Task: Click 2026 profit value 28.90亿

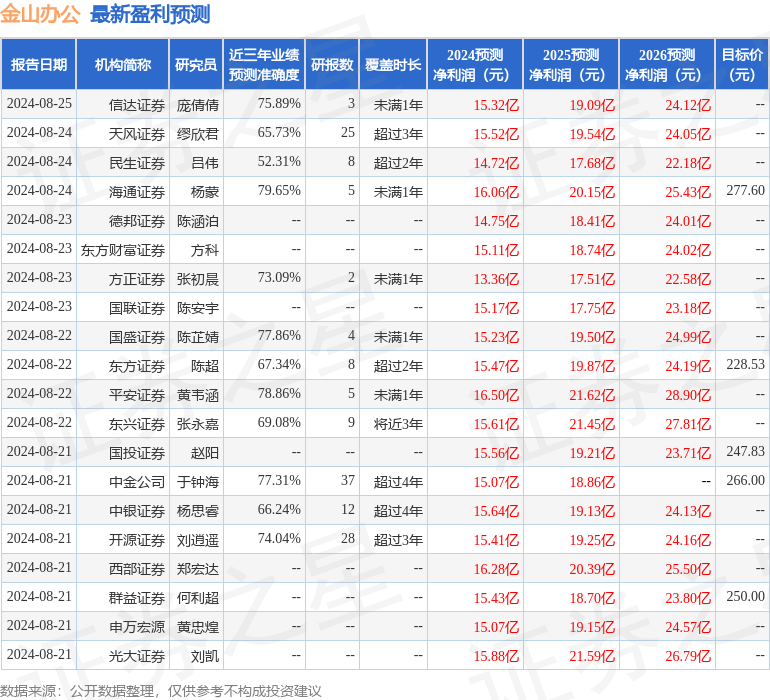Action: [x=688, y=395]
